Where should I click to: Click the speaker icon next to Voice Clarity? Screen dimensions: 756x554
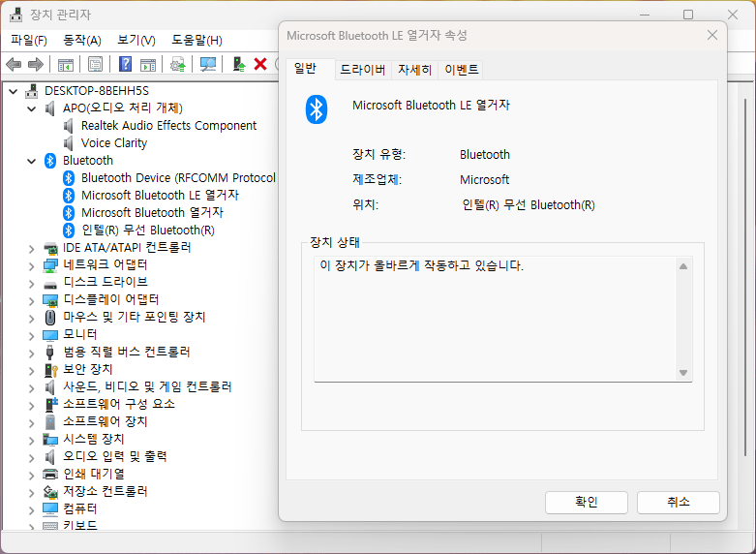69,143
